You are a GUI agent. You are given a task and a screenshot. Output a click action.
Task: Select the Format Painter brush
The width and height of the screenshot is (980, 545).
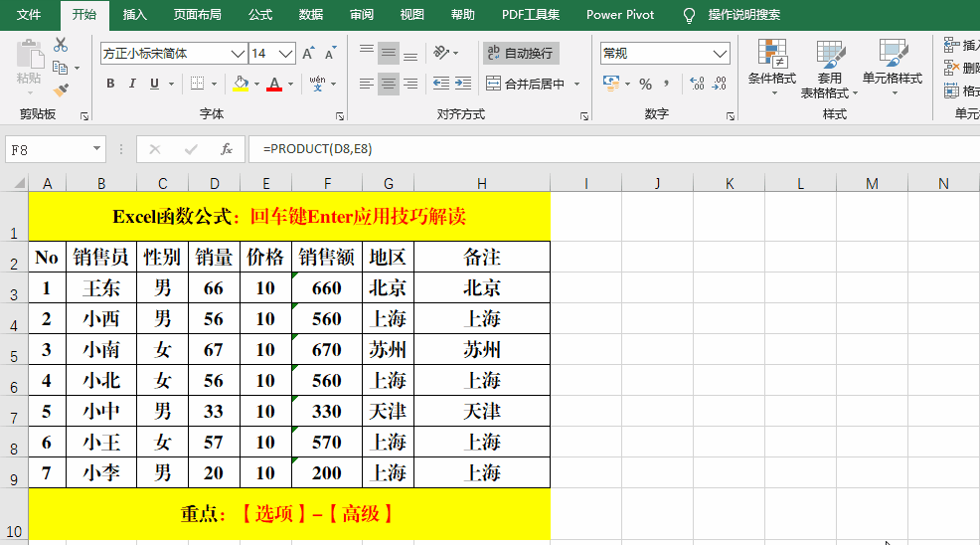point(61,91)
